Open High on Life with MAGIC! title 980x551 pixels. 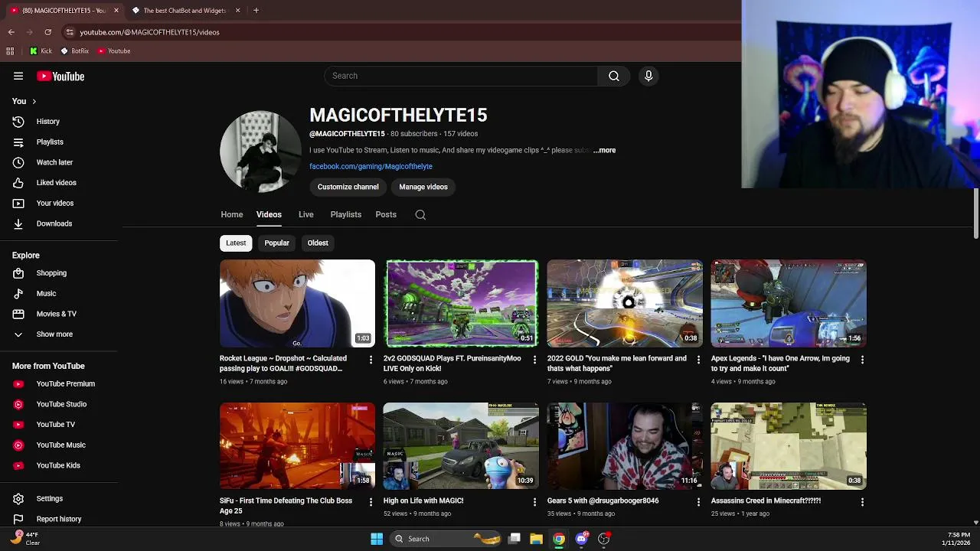point(423,500)
